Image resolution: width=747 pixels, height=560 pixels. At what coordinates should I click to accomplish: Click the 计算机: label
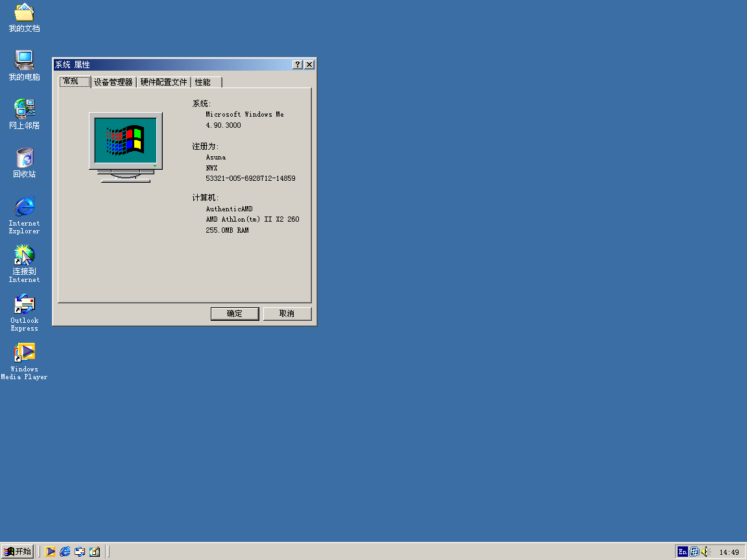point(206,198)
